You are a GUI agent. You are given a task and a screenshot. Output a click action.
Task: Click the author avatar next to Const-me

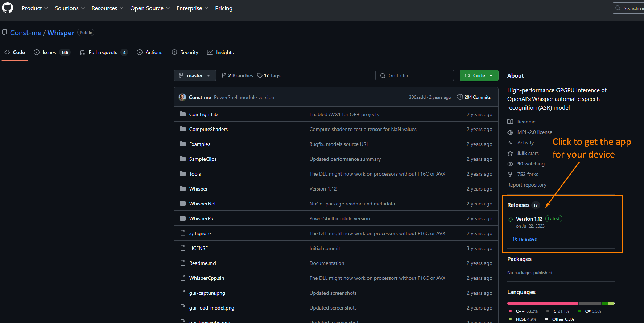(182, 97)
